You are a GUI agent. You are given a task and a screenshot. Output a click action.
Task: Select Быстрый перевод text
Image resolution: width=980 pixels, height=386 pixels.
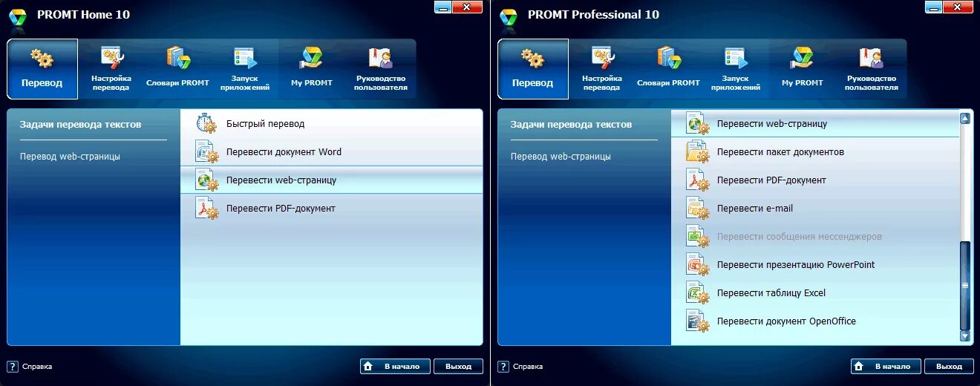coord(265,124)
